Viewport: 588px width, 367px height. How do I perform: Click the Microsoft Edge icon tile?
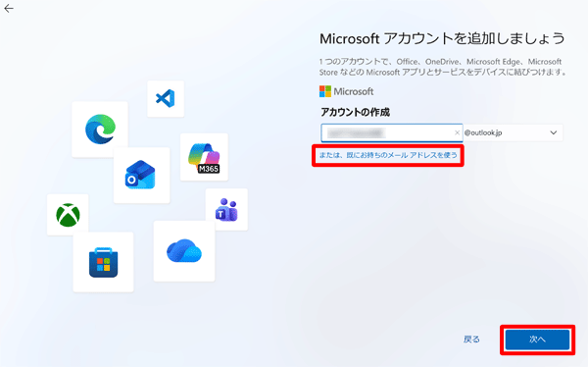point(100,130)
